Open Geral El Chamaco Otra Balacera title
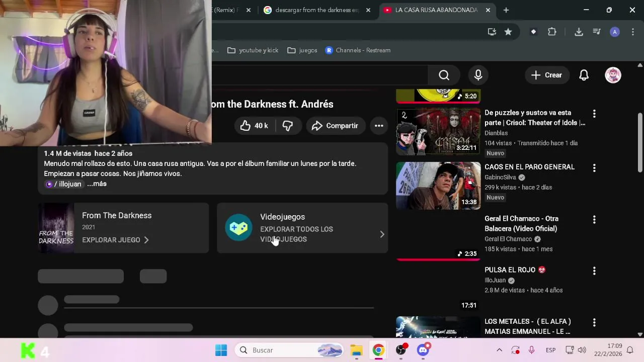Viewport: 644px width, 362px height. pyautogui.click(x=521, y=224)
